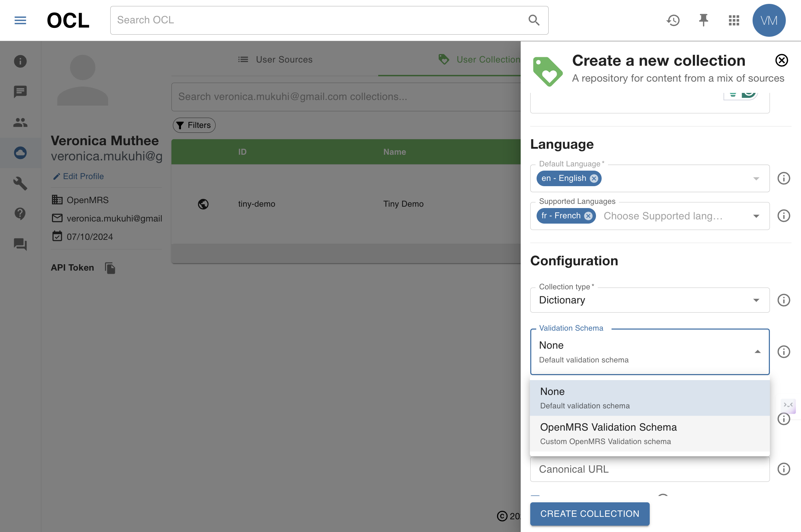Click the search magnifier icon
Viewport: 801px width, 532px height.
[534, 20]
